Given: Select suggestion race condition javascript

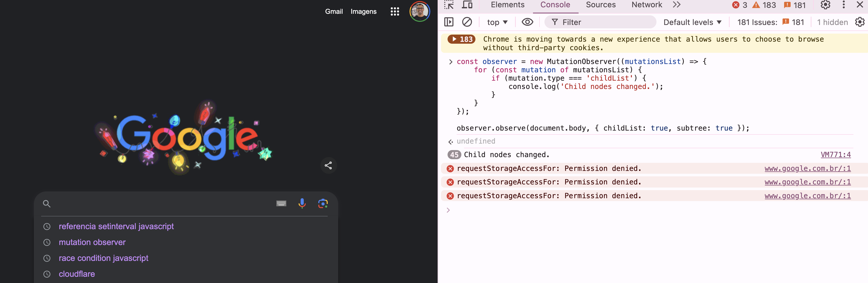Looking at the screenshot, I should coord(103,258).
